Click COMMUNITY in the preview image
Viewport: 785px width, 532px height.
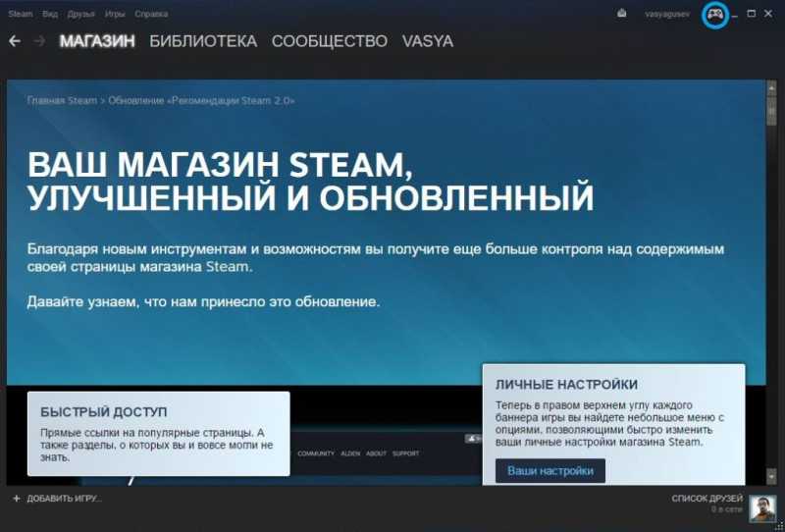[316, 453]
